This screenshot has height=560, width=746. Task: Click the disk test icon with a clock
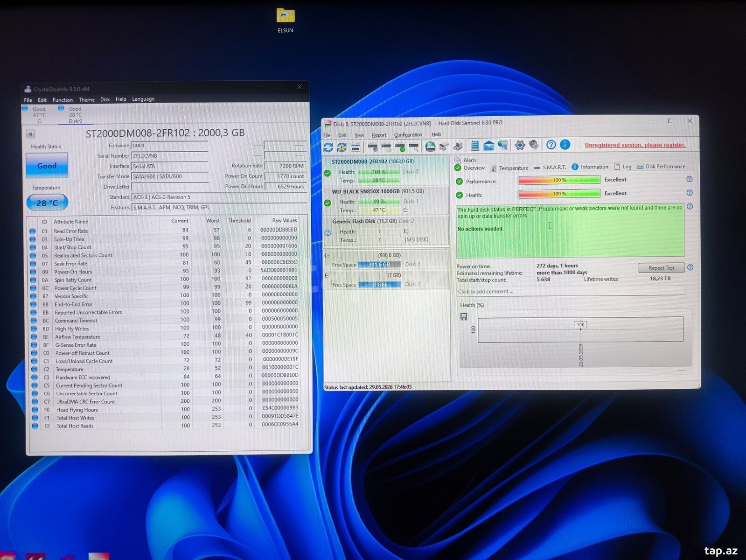point(386,147)
